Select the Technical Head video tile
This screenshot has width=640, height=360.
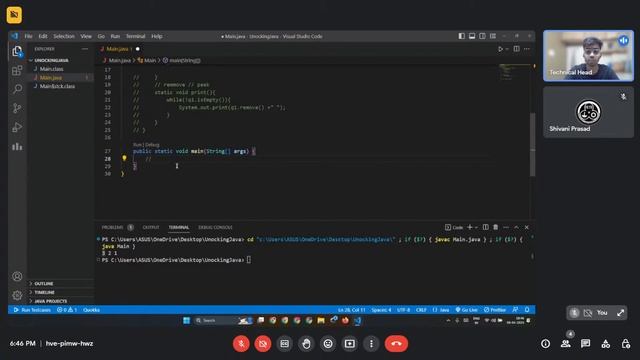coord(588,56)
